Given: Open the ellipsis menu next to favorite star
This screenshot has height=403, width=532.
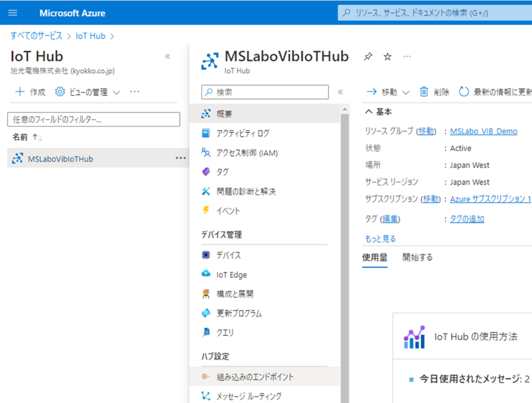Looking at the screenshot, I should [x=407, y=56].
